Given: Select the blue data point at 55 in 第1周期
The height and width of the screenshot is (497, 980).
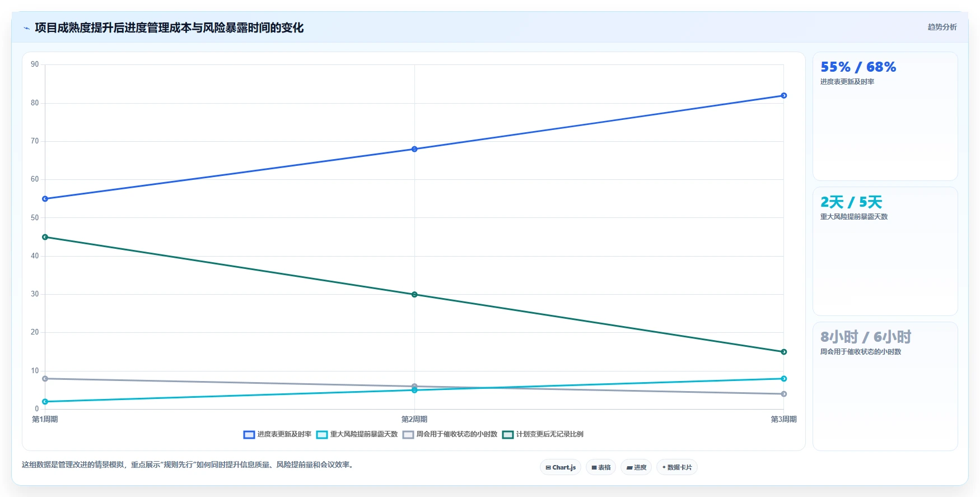Looking at the screenshot, I should pyautogui.click(x=45, y=199).
